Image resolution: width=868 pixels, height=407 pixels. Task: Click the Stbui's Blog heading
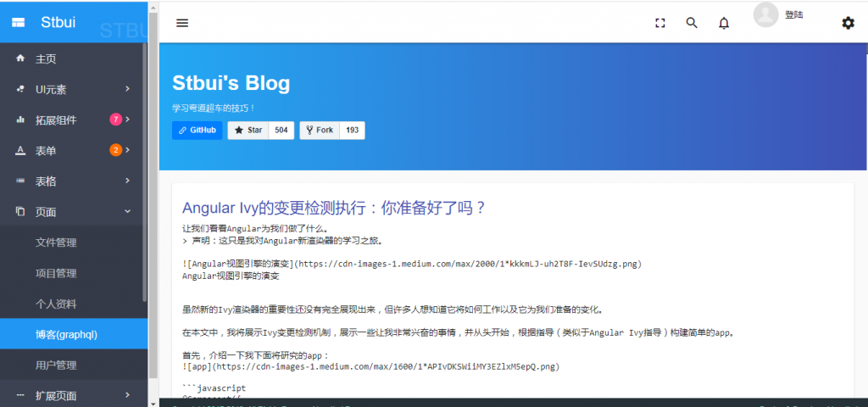point(231,84)
